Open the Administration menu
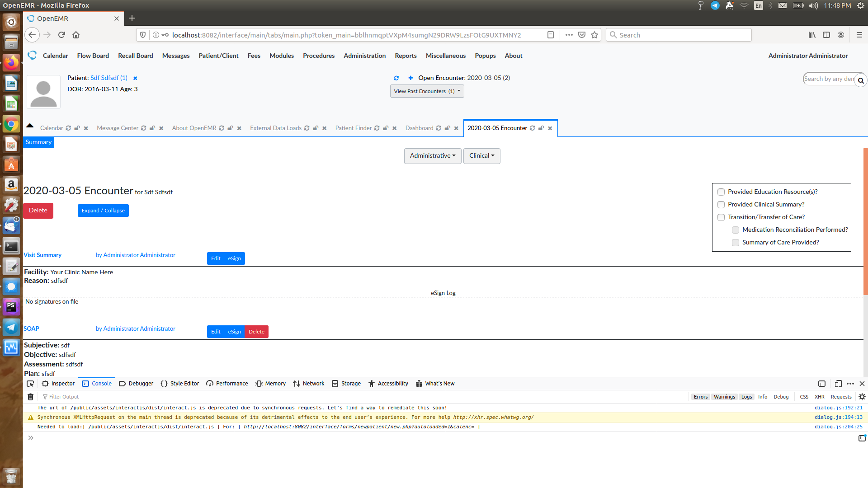 point(364,56)
